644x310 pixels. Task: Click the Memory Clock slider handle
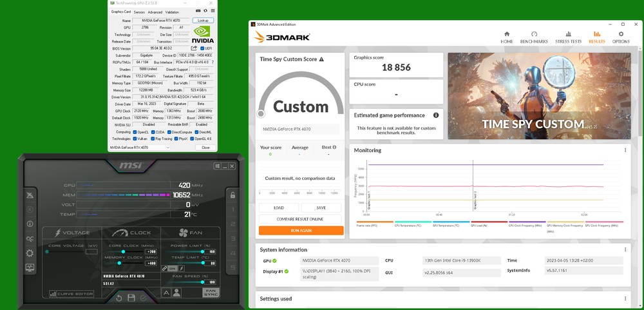[119, 263]
